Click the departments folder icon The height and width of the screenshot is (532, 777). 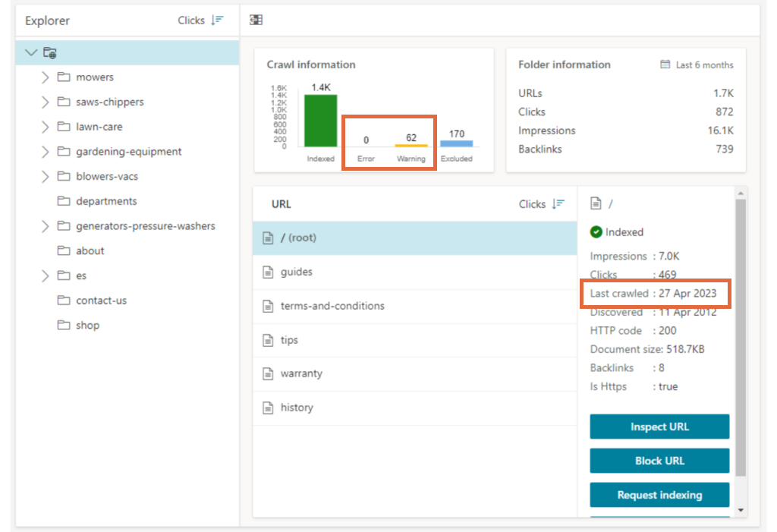click(x=64, y=201)
